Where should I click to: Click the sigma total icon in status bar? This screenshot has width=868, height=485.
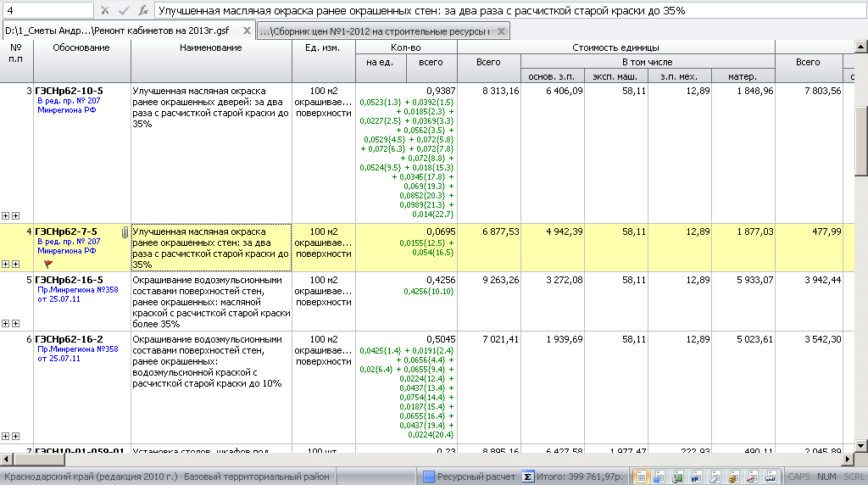tap(528, 477)
